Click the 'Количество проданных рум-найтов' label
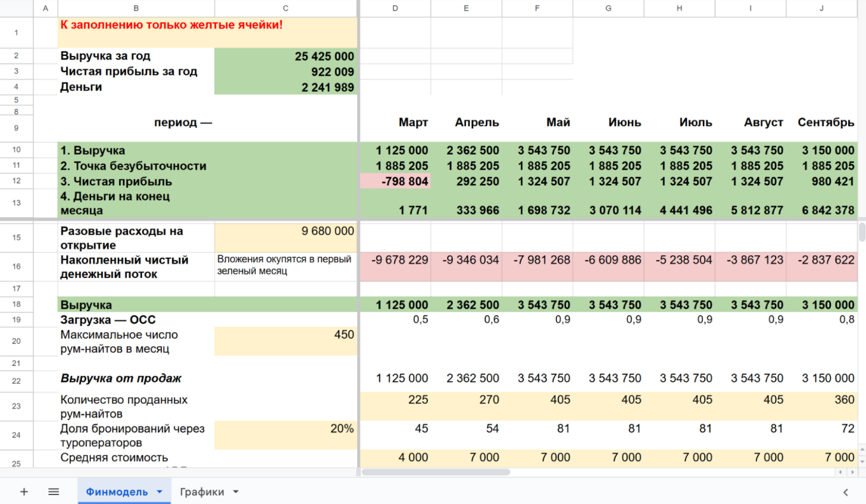The height and width of the screenshot is (504, 866). click(124, 407)
